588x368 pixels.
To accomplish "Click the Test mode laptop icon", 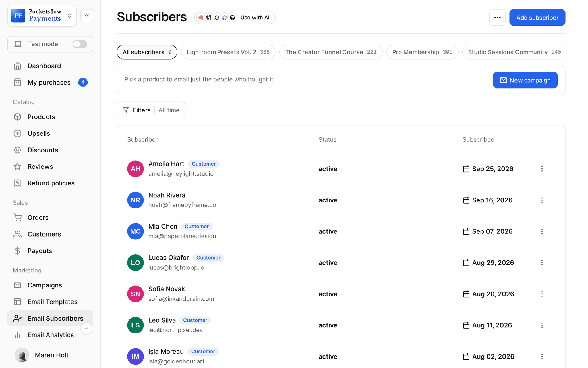I will click(x=18, y=44).
